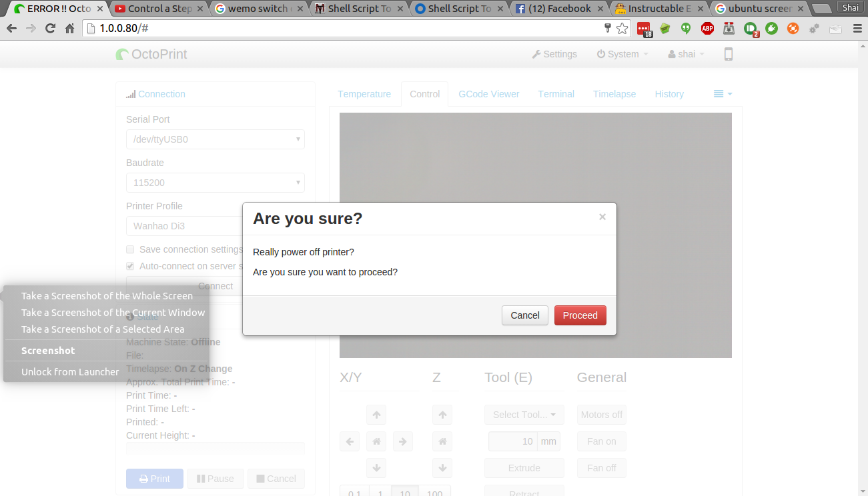The width and height of the screenshot is (868, 496).
Task: Open the Hangouts extension icon
Action: (685, 29)
